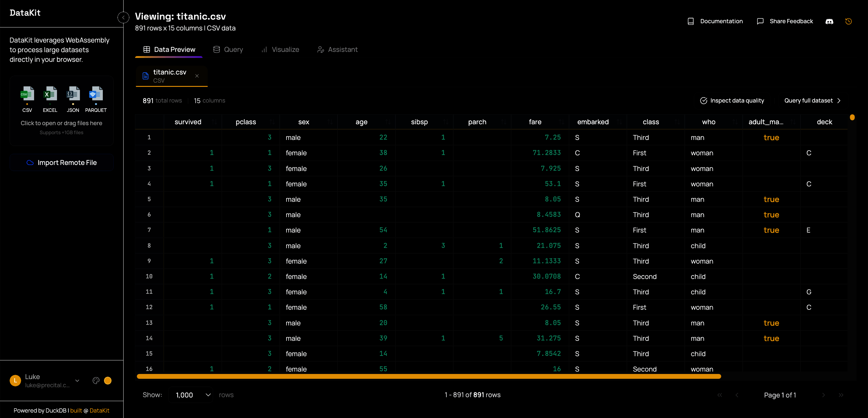868x418 pixels.
Task: Open the Discord community icon
Action: pos(829,21)
